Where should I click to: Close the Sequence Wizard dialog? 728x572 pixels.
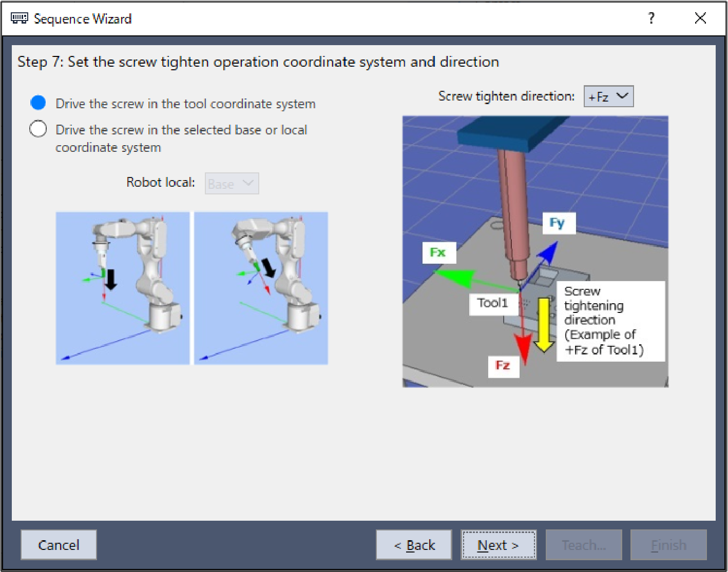click(x=700, y=18)
